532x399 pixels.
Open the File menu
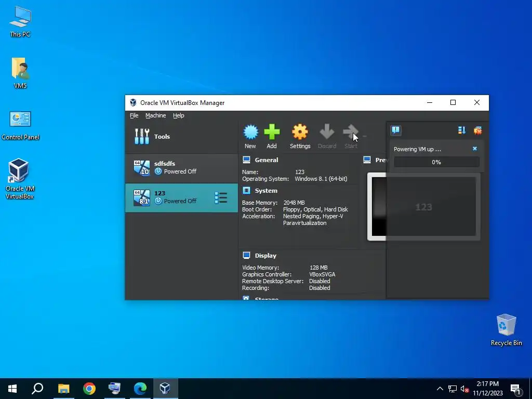134,115
